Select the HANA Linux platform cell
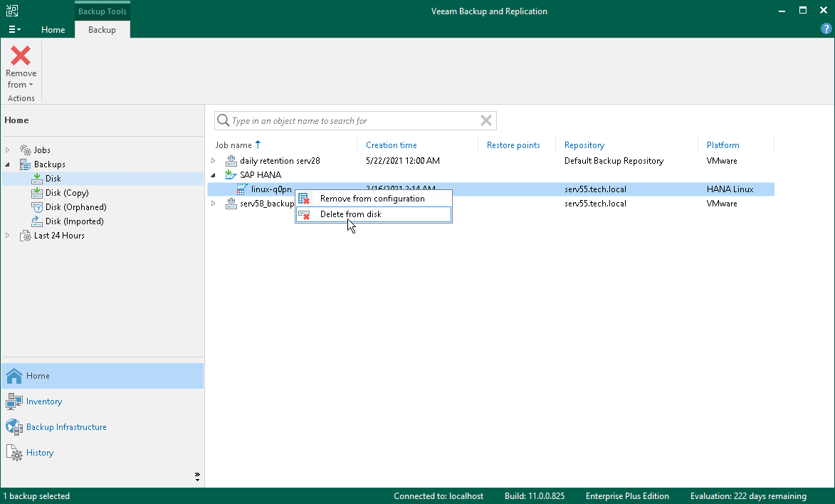Image resolution: width=835 pixels, height=504 pixels. [x=730, y=189]
